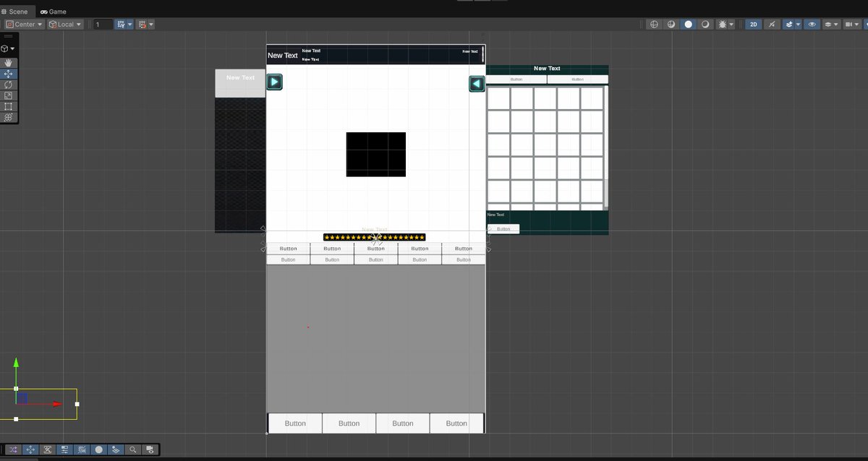The width and height of the screenshot is (868, 461).
Task: Click the purple shuffle icon in bottom overlay
Action: 14,449
